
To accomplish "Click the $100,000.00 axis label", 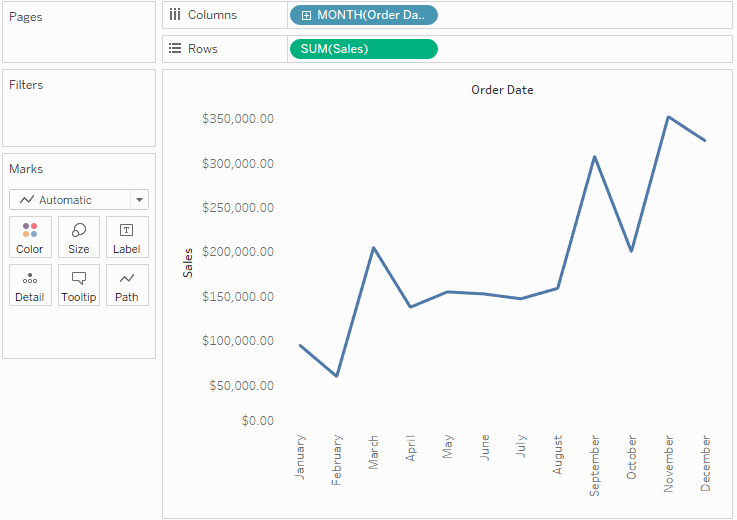I will (x=238, y=340).
